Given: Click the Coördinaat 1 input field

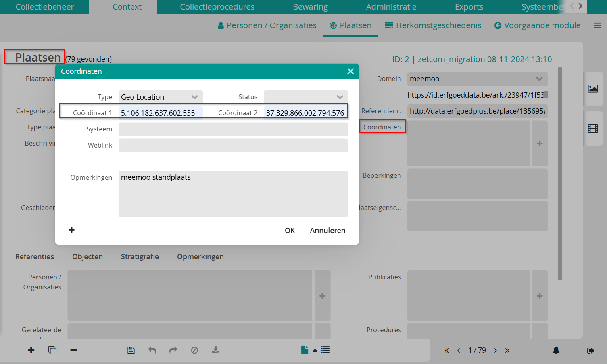Looking at the screenshot, I should [161, 113].
